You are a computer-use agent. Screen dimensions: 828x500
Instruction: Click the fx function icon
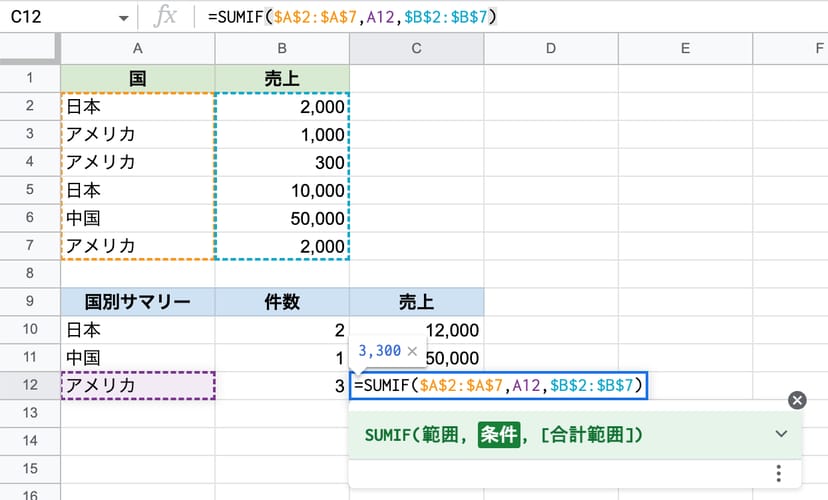(165, 17)
